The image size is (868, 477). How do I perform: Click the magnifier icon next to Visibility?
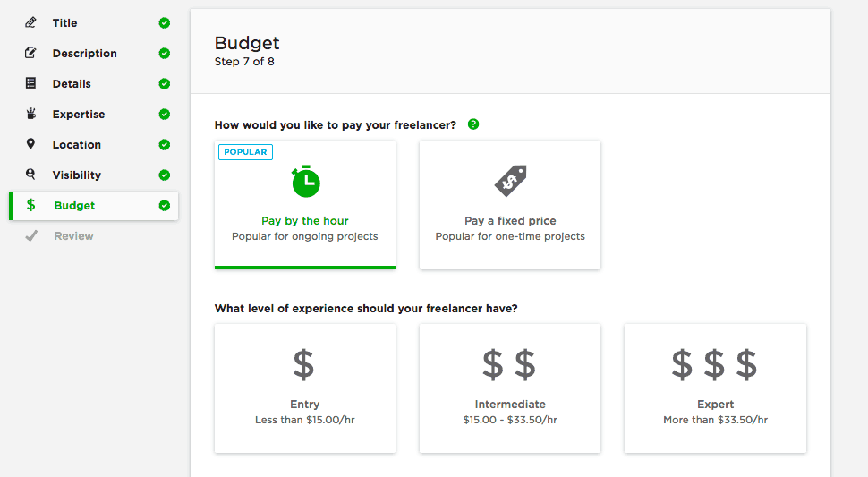[31, 175]
